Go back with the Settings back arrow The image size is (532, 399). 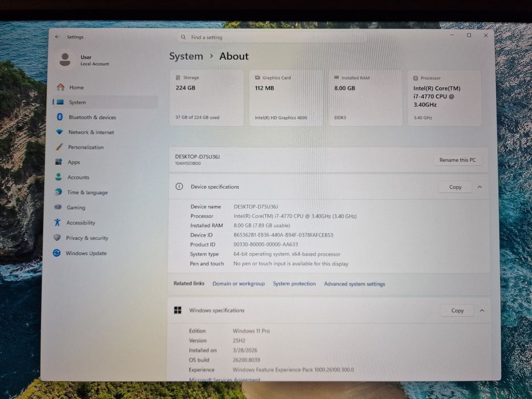[58, 36]
